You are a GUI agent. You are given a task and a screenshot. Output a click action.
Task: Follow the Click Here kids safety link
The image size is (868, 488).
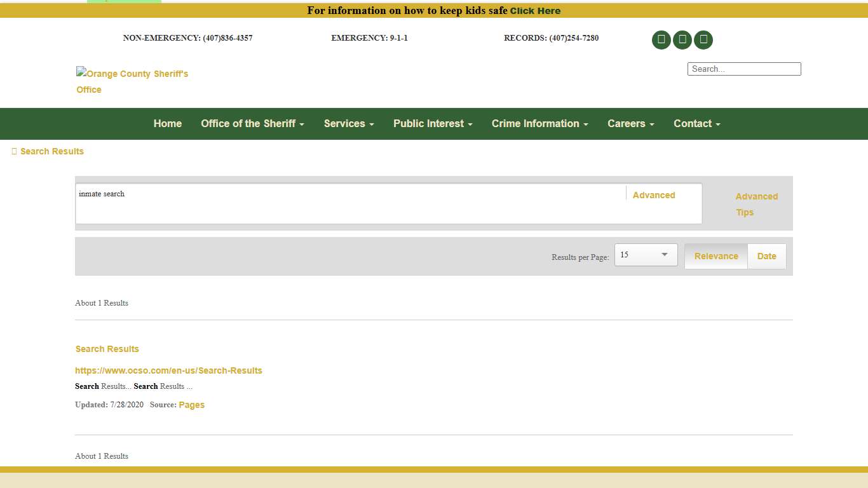coord(535,11)
